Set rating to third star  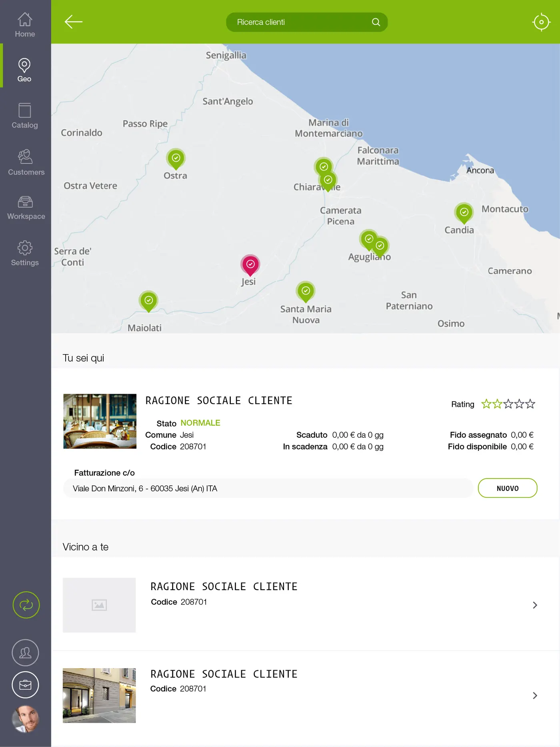(508, 404)
